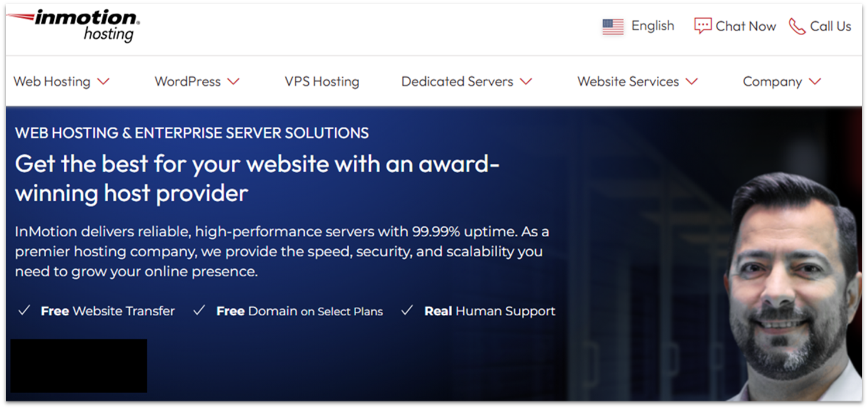Expand the Website Services chevron
The height and width of the screenshot is (409, 868).
pyautogui.click(x=692, y=81)
